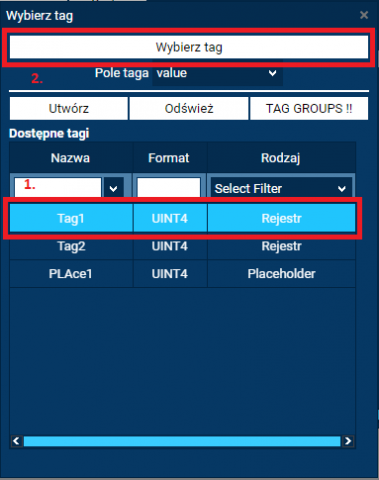Select the Tag1 row
379x480 pixels.
tap(182, 218)
